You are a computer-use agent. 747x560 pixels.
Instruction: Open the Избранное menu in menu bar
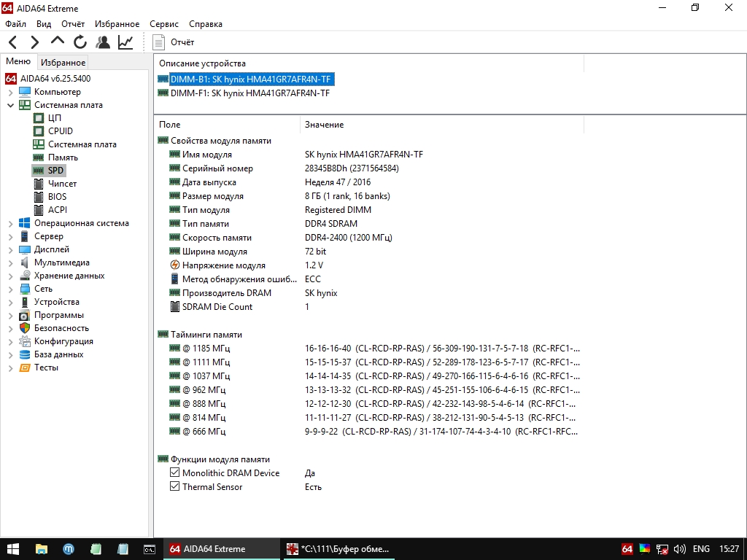(x=117, y=24)
